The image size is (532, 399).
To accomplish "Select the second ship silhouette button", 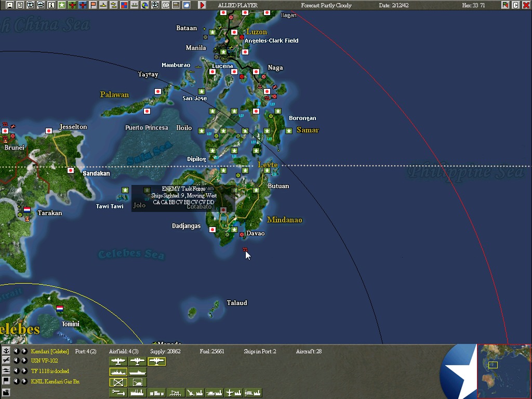I will [x=137, y=372].
